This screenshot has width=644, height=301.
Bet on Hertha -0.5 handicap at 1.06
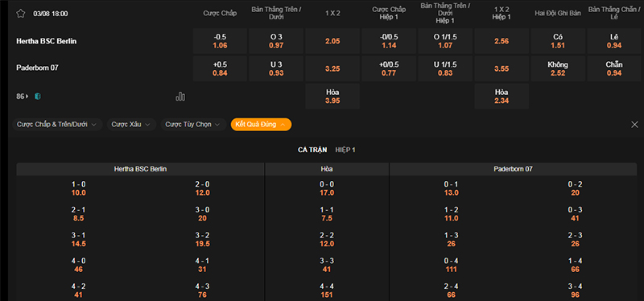pyautogui.click(x=220, y=41)
